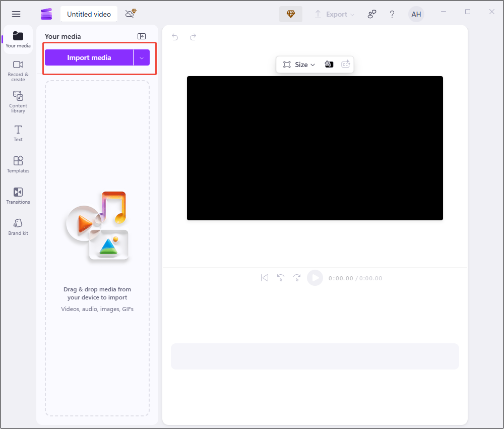Open the hamburger menu

pyautogui.click(x=16, y=14)
